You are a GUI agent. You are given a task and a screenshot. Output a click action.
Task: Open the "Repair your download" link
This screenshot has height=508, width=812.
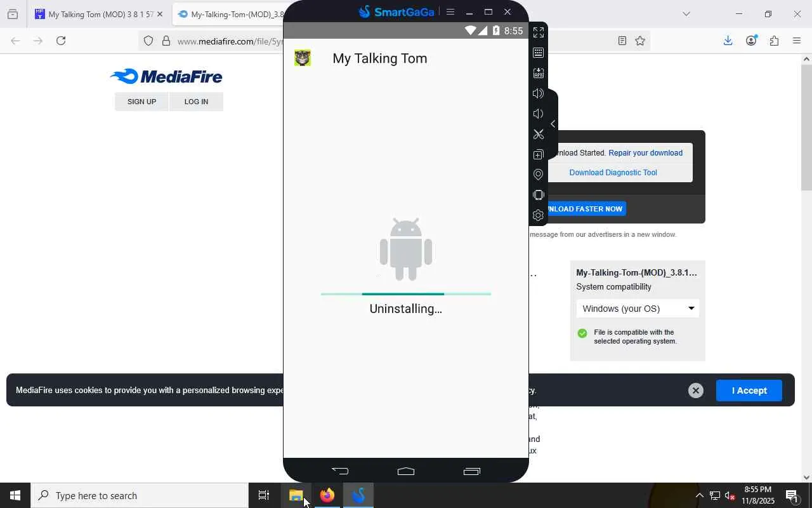click(645, 153)
